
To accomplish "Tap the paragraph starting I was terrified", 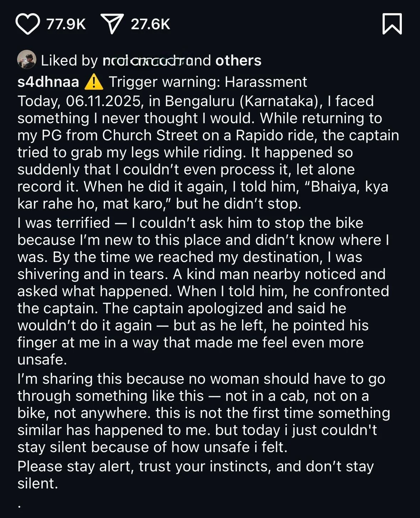I will pyautogui.click(x=203, y=291).
